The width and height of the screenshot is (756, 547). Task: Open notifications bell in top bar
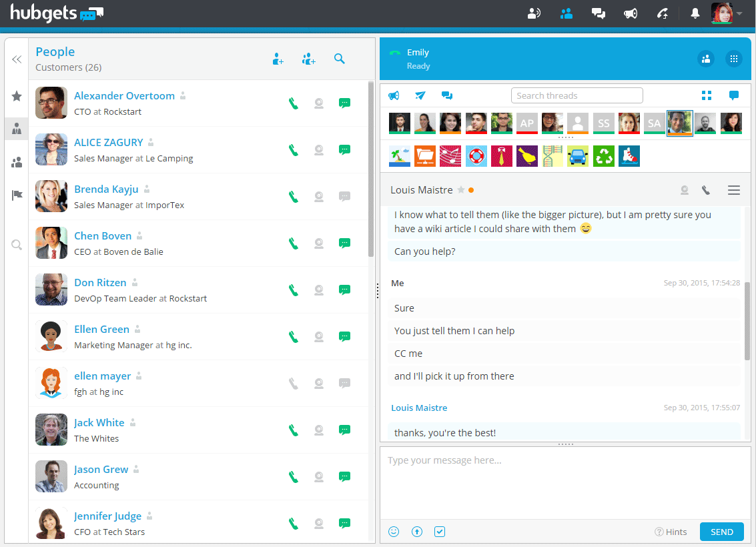pos(695,13)
